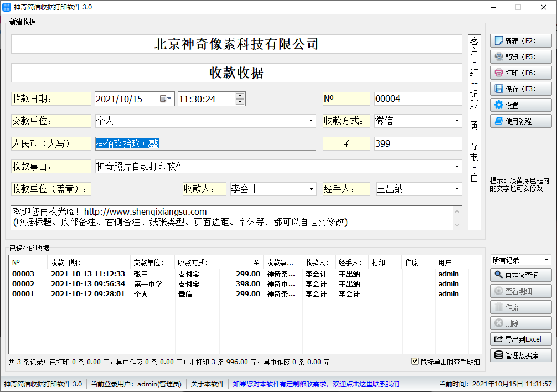Screen dimensions: 557x392
Task: Click the 作废 column header
Action: tap(419, 262)
